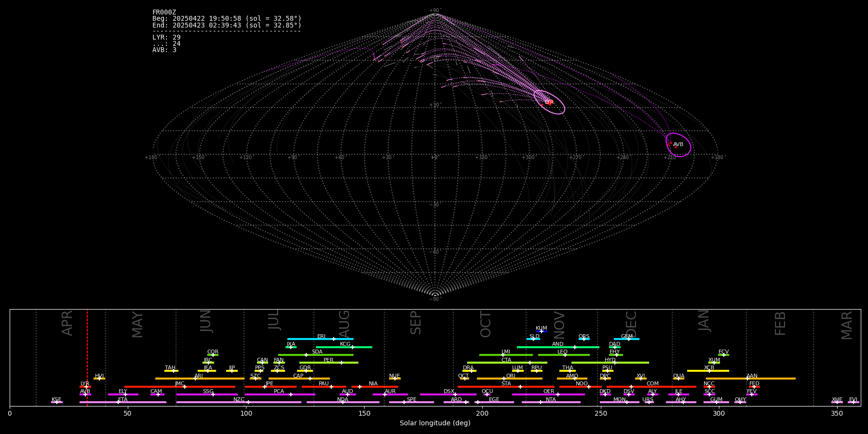Viewport: 868px width, 434px height.
Task: Click the +150 longitude grid label
Action: coord(198,158)
